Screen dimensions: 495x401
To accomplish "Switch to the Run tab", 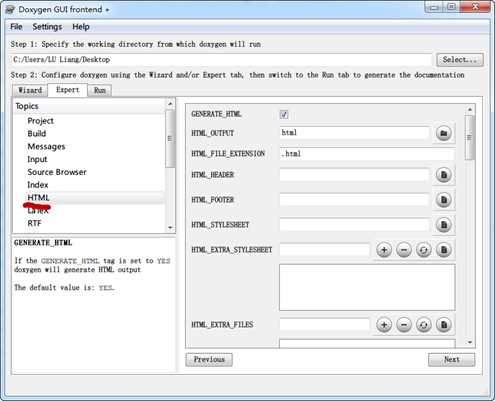I will click(x=100, y=90).
